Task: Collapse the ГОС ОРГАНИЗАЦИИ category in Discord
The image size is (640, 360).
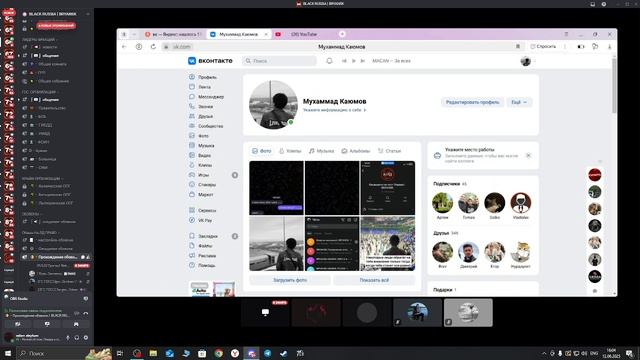Action: (x=40, y=92)
